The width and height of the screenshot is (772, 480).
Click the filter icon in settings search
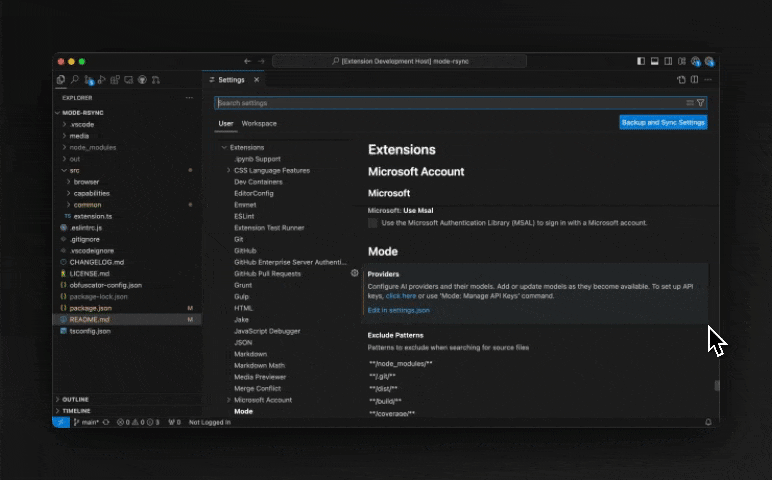[700, 103]
